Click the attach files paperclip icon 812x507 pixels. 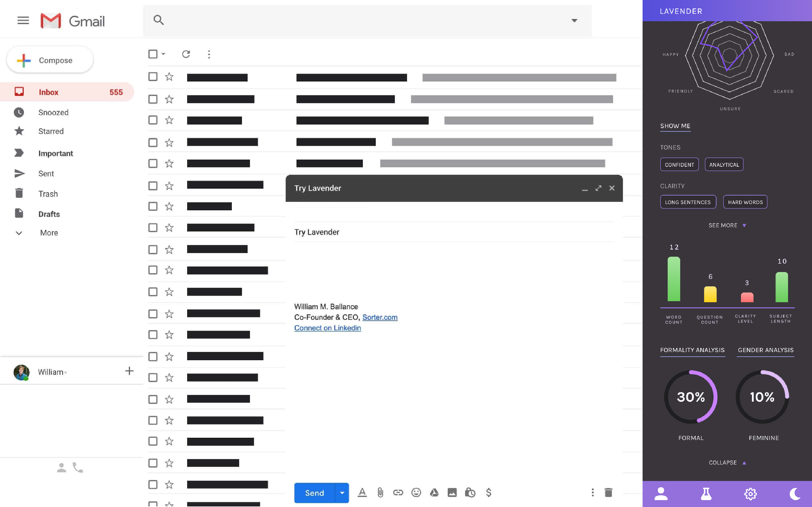tap(380, 492)
